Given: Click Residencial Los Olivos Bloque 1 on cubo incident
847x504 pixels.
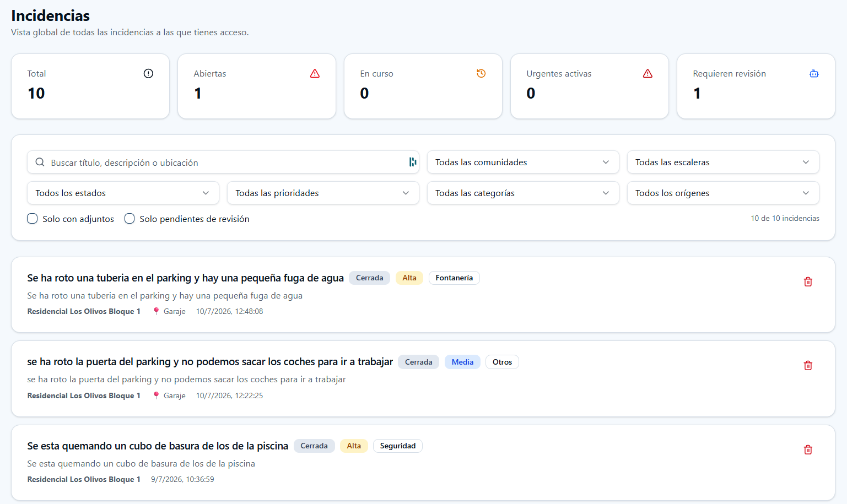Looking at the screenshot, I should point(84,479).
